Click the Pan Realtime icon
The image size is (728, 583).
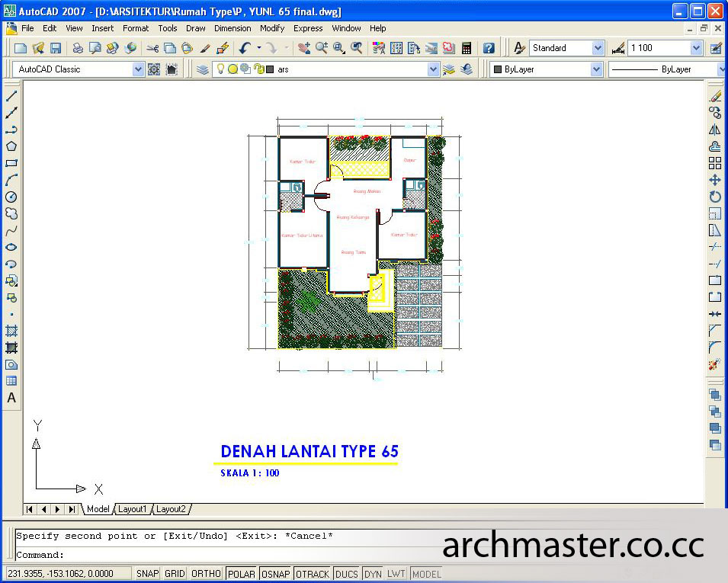coord(305,47)
